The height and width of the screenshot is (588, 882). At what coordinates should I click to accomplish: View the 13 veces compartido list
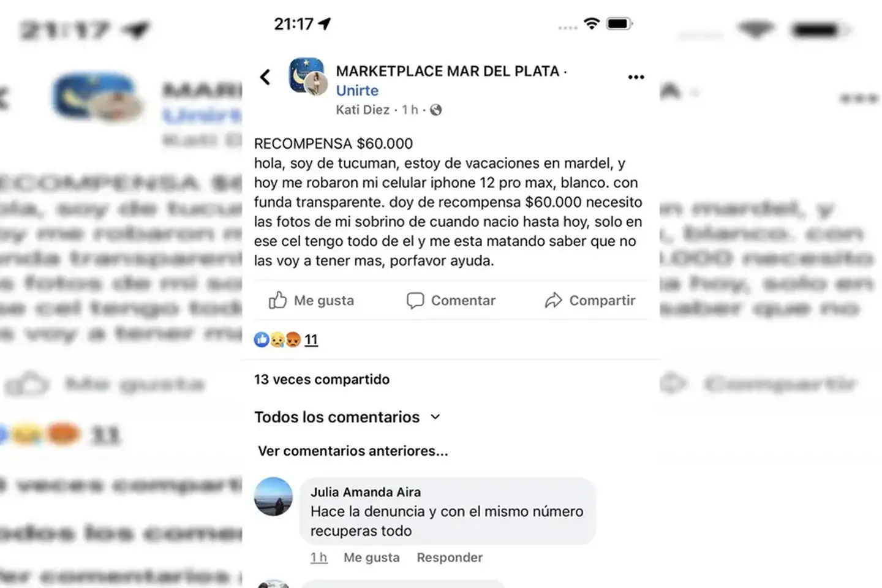322,379
